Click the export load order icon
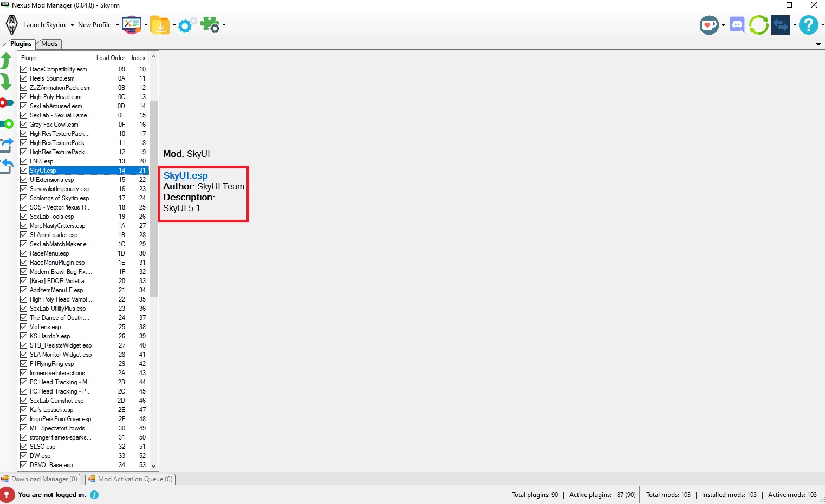The height and width of the screenshot is (504, 825). 7,145
